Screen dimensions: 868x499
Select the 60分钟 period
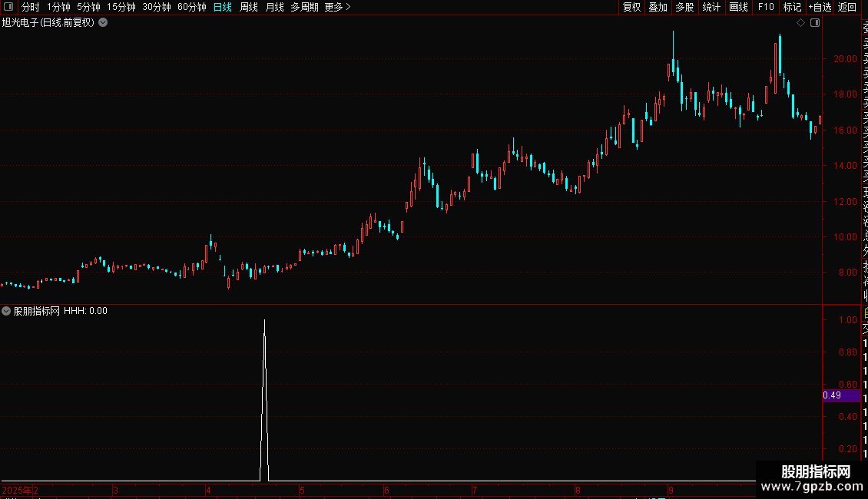192,7
